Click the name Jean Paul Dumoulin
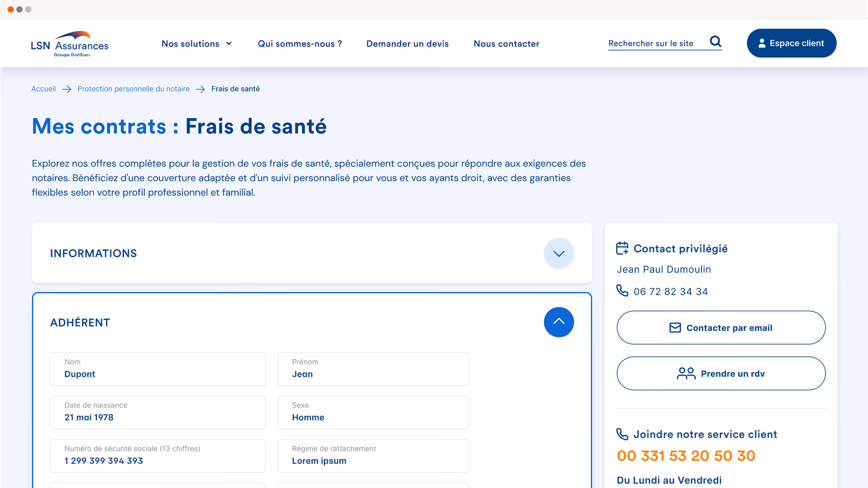 664,269
